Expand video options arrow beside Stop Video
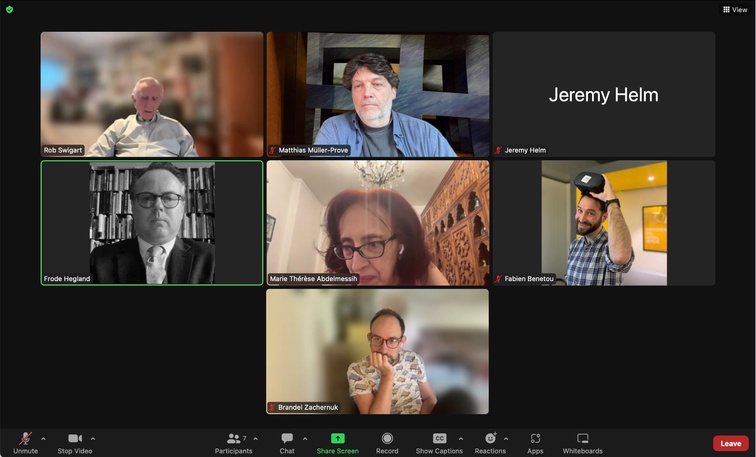Image resolution: width=756 pixels, height=457 pixels. pos(93,438)
